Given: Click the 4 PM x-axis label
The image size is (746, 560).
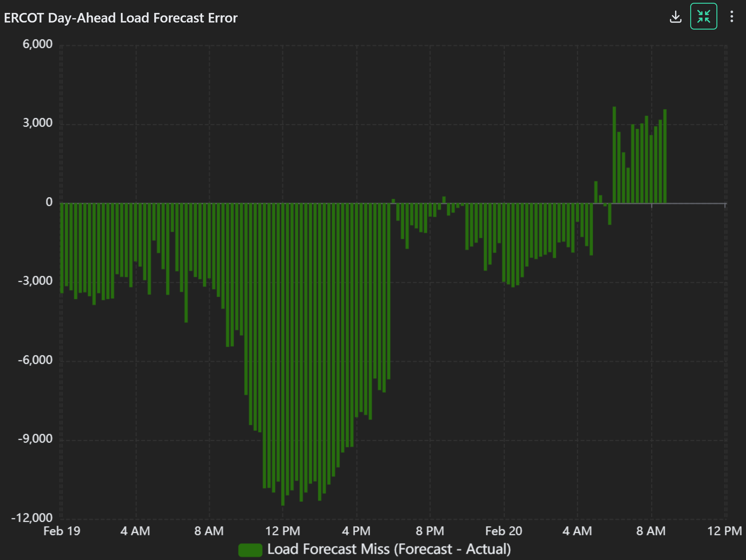Looking at the screenshot, I should click(356, 531).
